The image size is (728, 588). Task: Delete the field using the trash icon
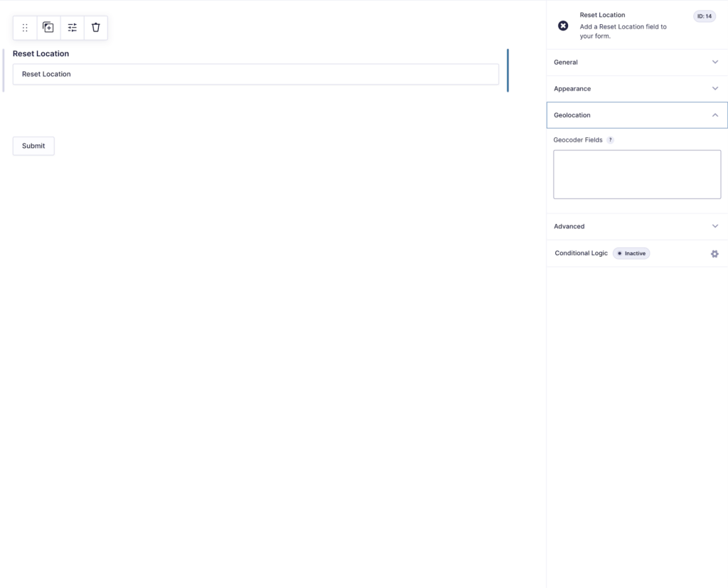coord(95,27)
